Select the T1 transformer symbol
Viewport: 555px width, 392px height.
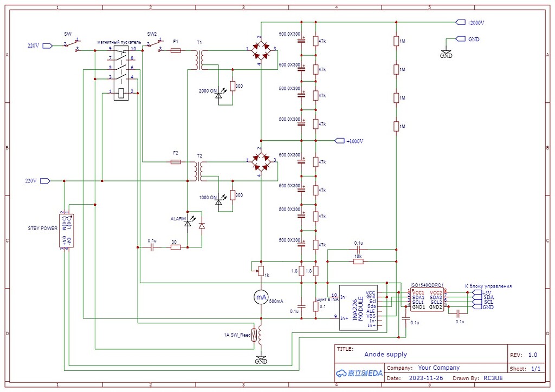[x=199, y=59]
